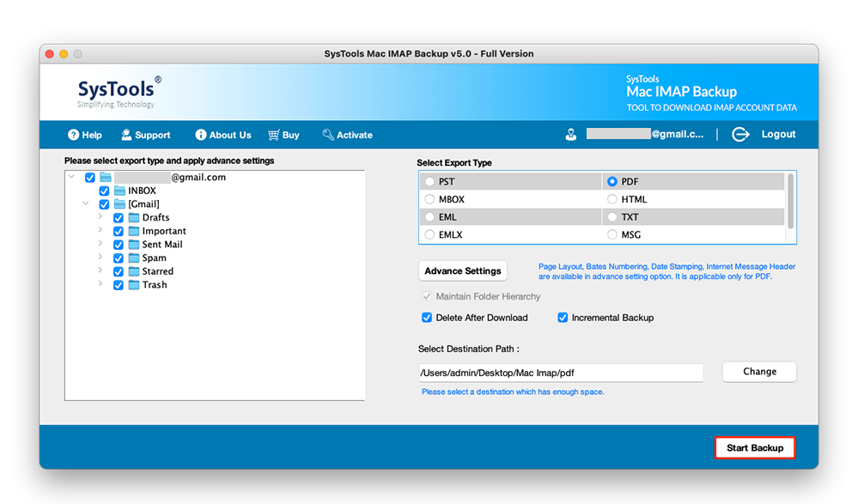Open the Buy menu item

pos(283,135)
